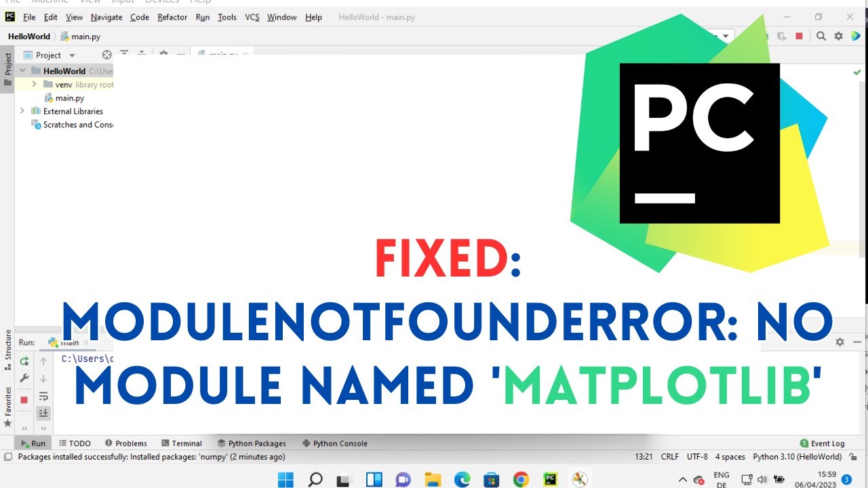Open the Terminal tool window
The image size is (868, 488).
[182, 443]
